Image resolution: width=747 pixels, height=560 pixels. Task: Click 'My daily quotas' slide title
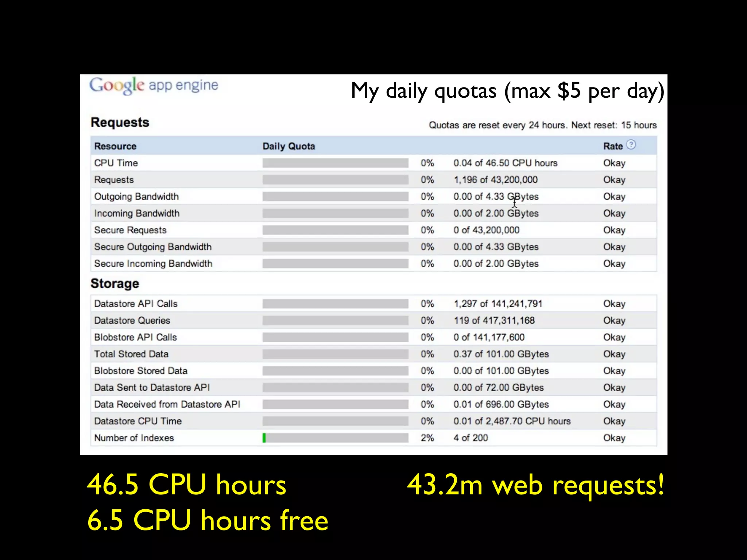coord(507,91)
